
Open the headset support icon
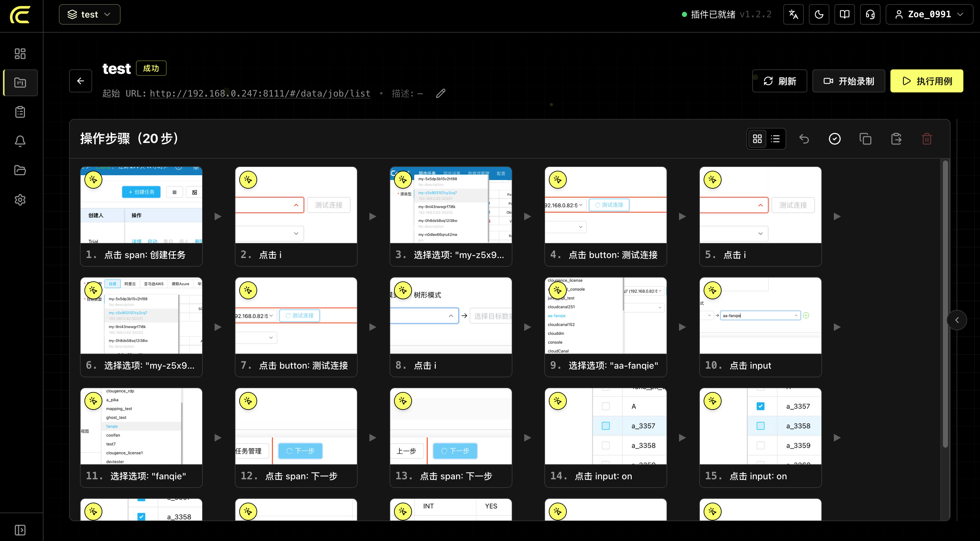[x=870, y=14]
